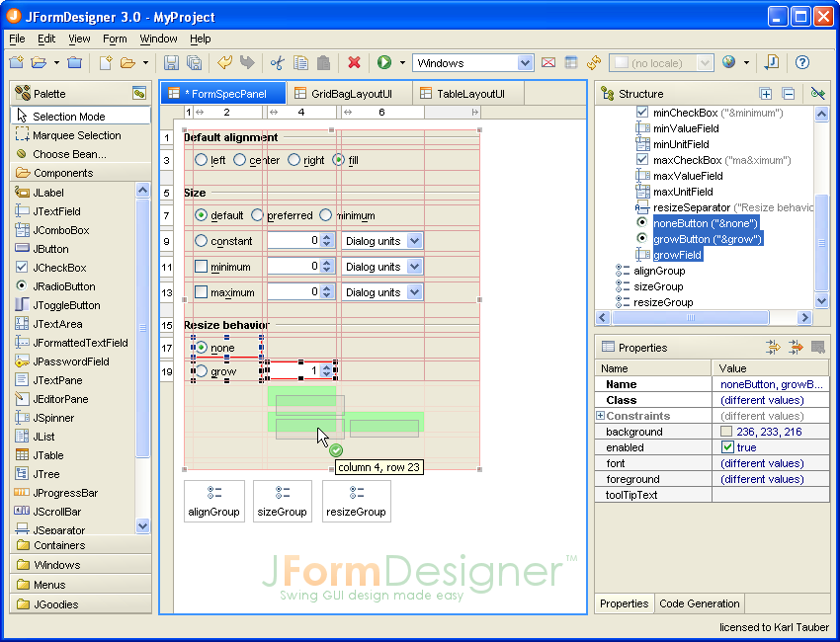Image resolution: width=840 pixels, height=642 pixels.
Task: Select the 'preferred' size radio button
Action: pyautogui.click(x=258, y=215)
